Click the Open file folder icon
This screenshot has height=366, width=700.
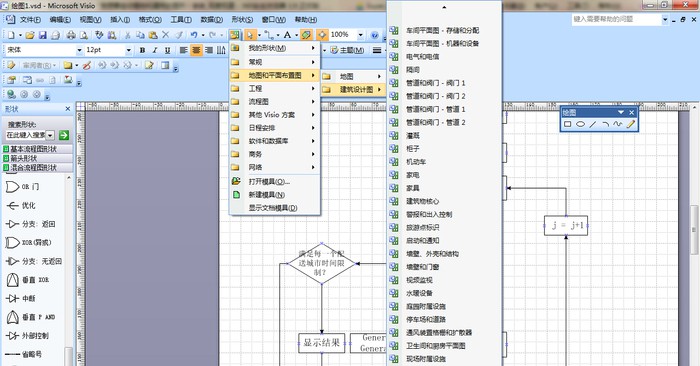click(x=30, y=35)
